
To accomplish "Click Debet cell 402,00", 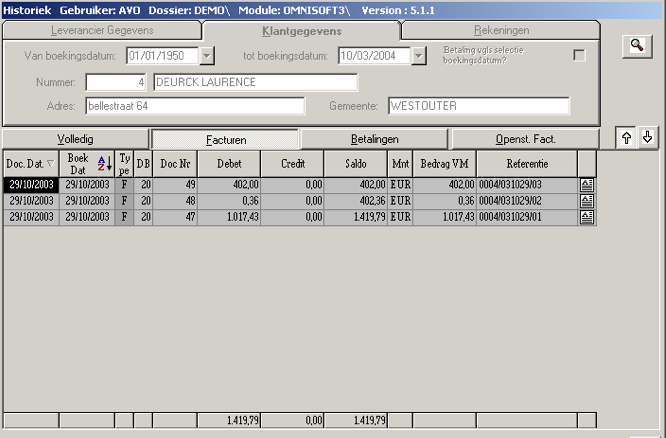I will tap(229, 185).
